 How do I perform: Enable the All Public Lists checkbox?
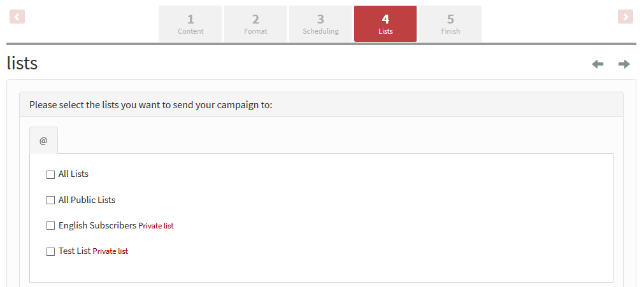[50, 200]
